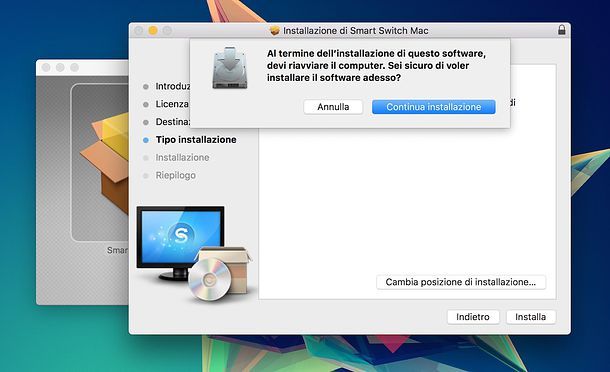Viewport: 610px width, 372px height.
Task: Click the close button of background window
Action: [x=46, y=67]
